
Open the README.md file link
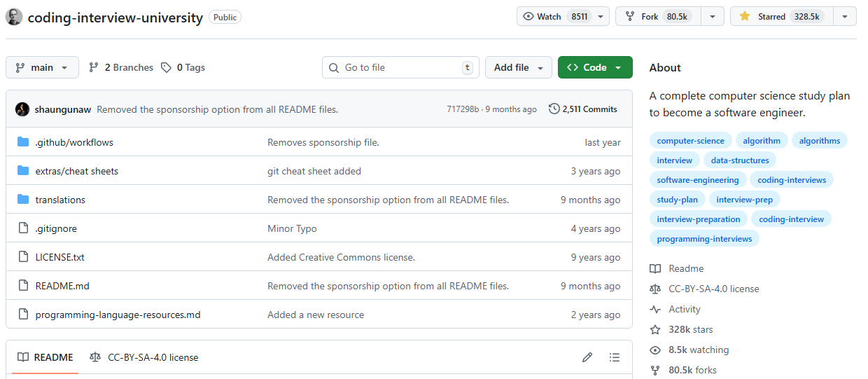(x=62, y=286)
